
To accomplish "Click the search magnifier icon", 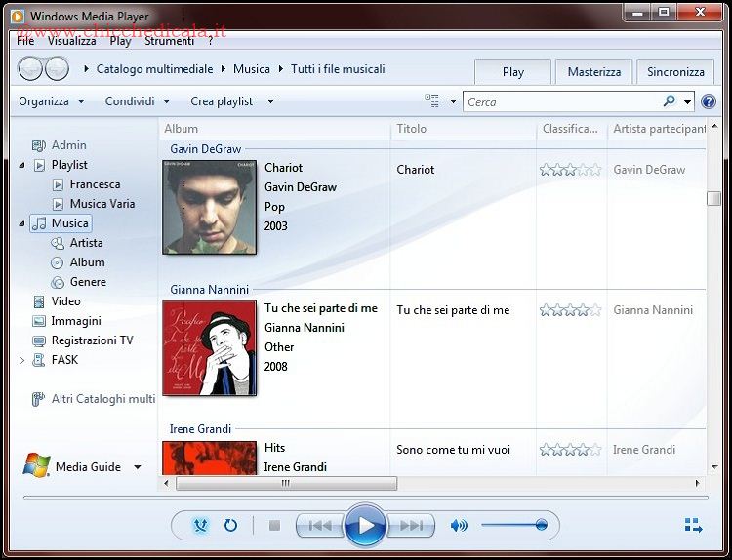I will click(x=670, y=101).
